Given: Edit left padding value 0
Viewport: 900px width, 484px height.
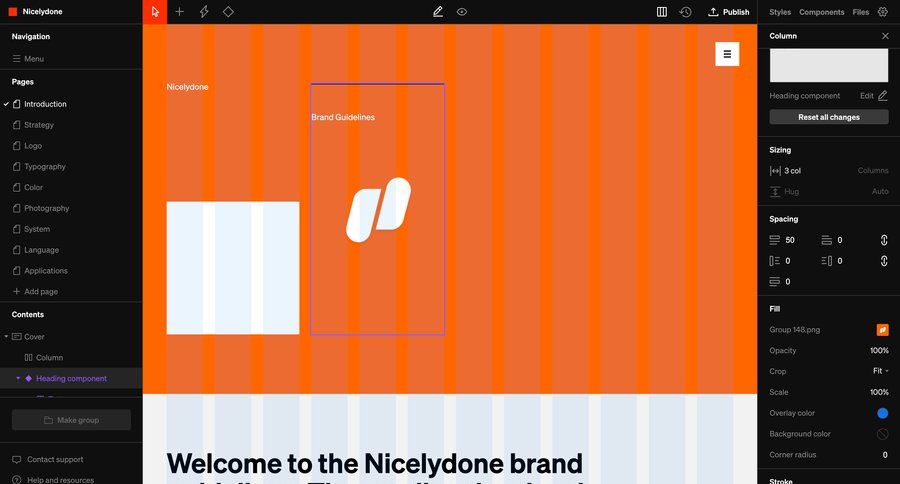Looking at the screenshot, I should (788, 261).
